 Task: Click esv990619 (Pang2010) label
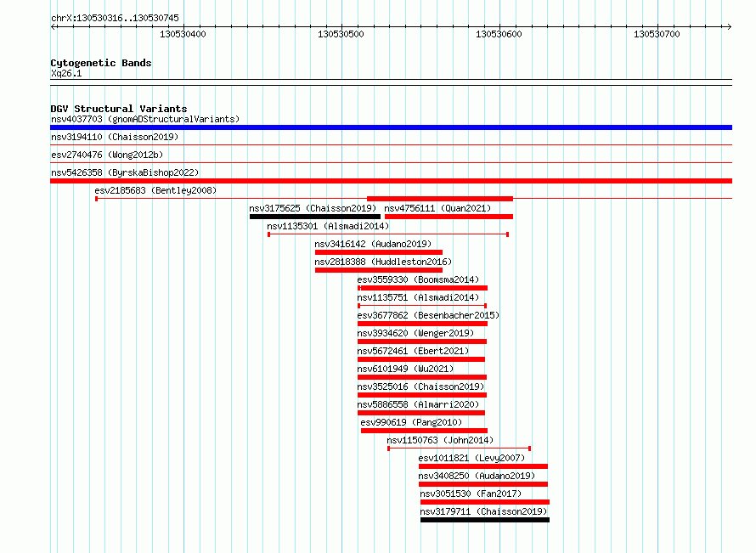(x=411, y=422)
